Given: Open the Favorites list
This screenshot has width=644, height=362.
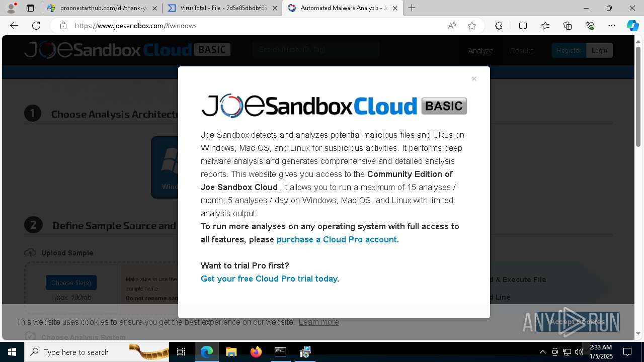Looking at the screenshot, I should click(545, 26).
